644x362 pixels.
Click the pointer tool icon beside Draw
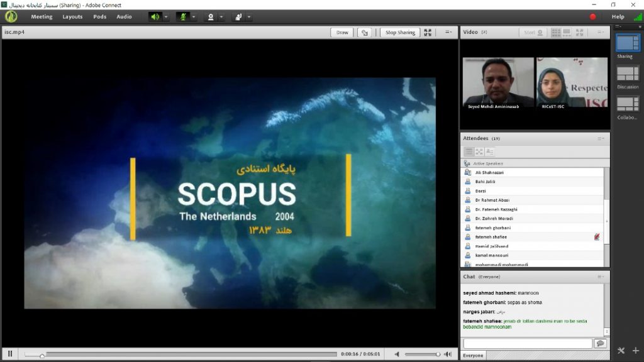[x=364, y=33]
